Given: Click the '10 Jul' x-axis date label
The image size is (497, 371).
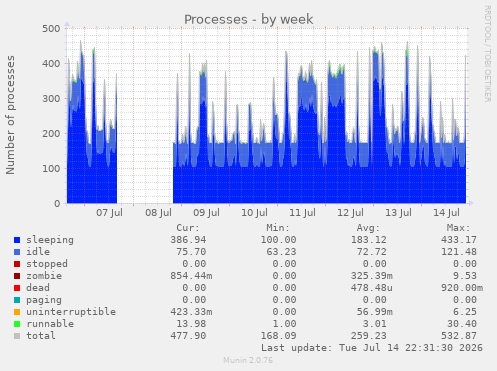Looking at the screenshot, I should click(254, 213).
